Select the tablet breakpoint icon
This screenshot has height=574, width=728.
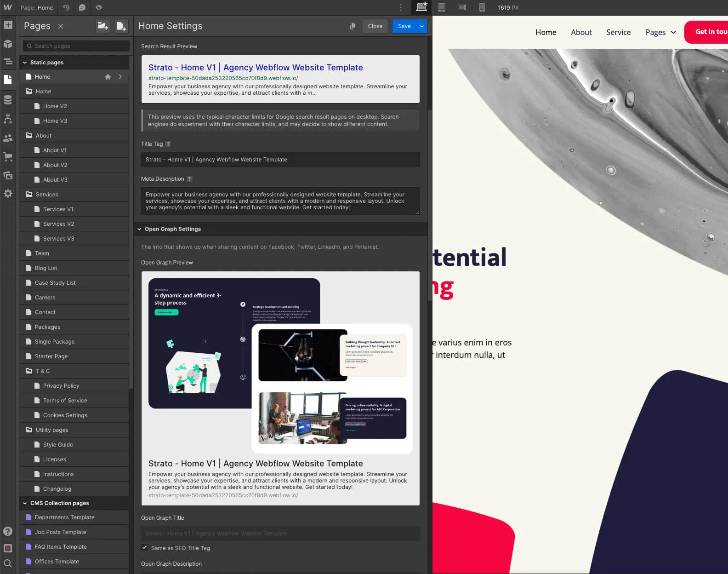point(442,7)
